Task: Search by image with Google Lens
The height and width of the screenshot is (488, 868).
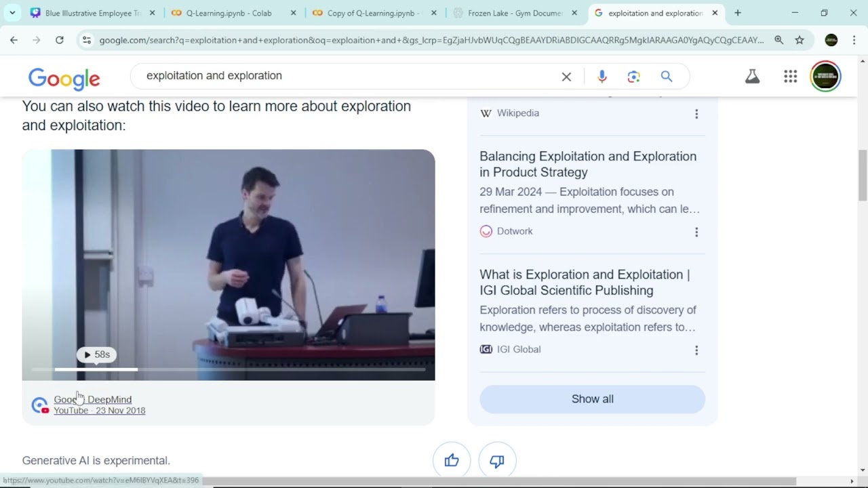Action: point(633,77)
